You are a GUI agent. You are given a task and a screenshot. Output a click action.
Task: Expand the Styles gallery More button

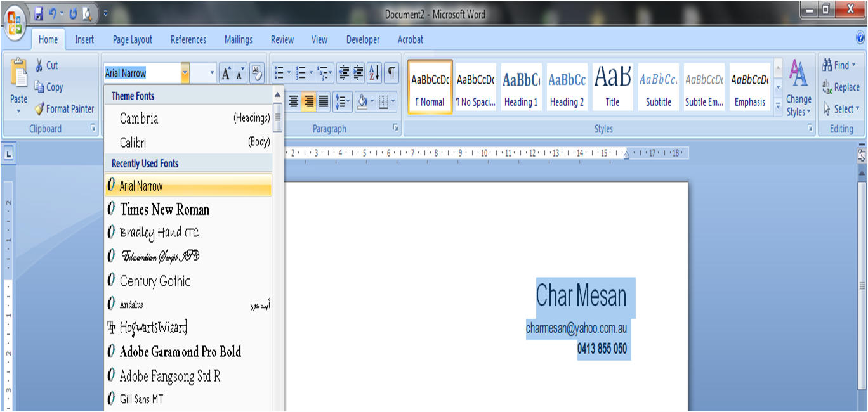click(779, 107)
